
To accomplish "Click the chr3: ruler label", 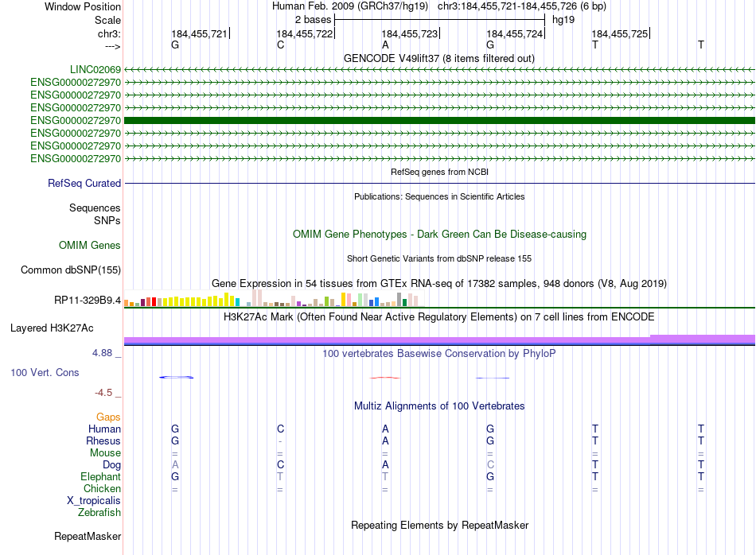I will click(110, 33).
